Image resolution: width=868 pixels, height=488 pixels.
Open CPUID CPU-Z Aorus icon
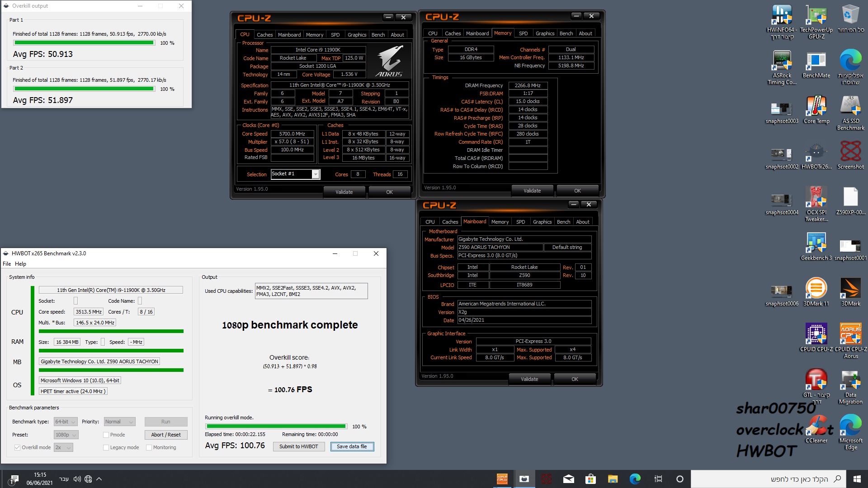tap(850, 341)
